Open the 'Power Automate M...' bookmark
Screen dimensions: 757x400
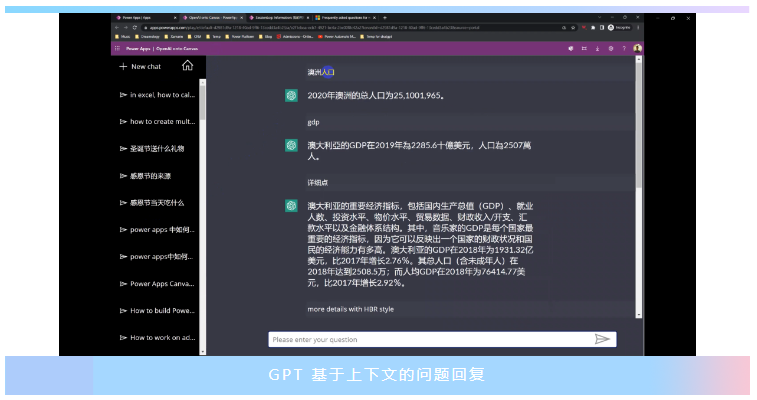click(337, 37)
